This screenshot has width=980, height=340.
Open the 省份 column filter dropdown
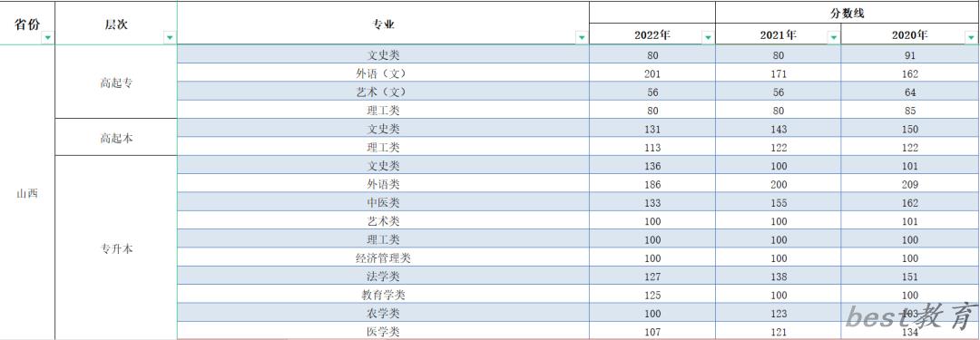pos(47,38)
